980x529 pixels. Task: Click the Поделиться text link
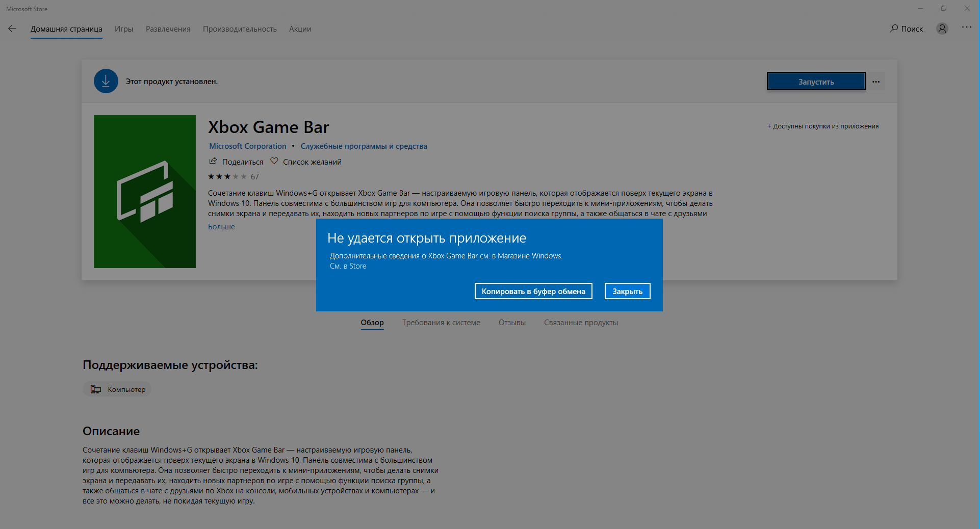point(243,162)
